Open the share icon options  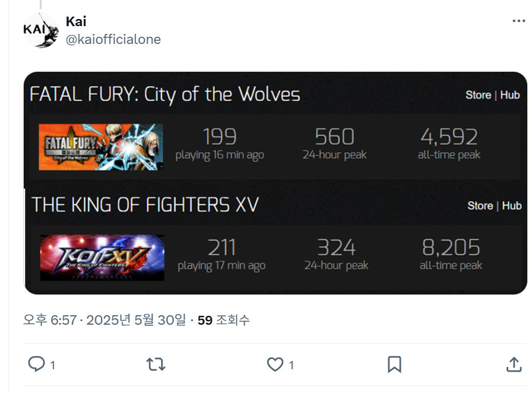pyautogui.click(x=514, y=364)
